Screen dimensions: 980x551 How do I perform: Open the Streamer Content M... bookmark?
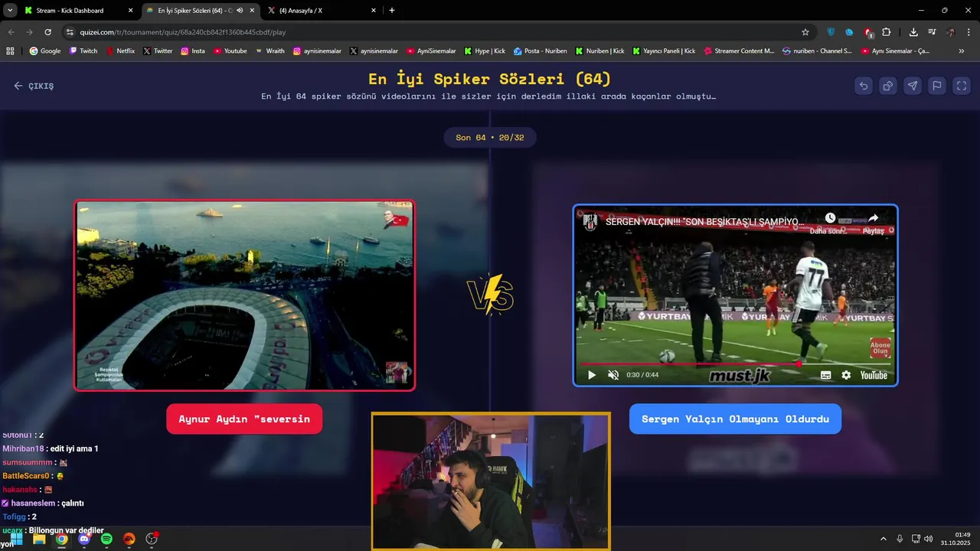(x=739, y=51)
